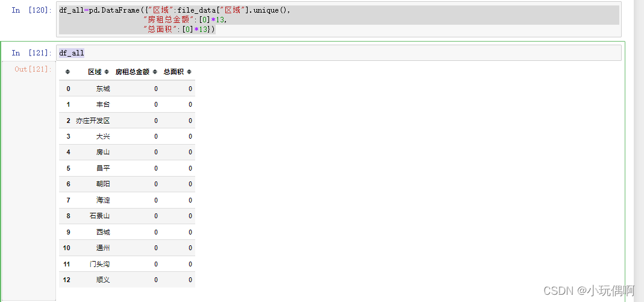Click 总面积 value in 顺义 row
Viewport: 644px width, 302px height.
(x=190, y=280)
